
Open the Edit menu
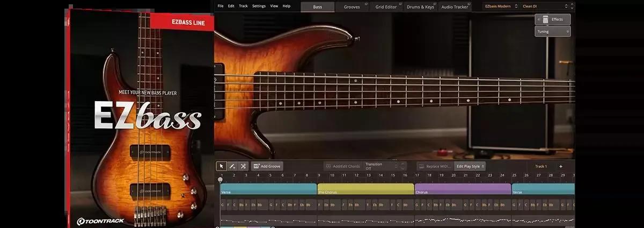(x=231, y=6)
